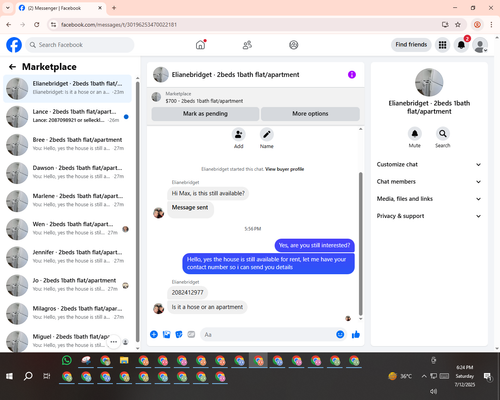500x400 pixels.
Task: Open WhatsApp from taskbar
Action: click(67, 360)
